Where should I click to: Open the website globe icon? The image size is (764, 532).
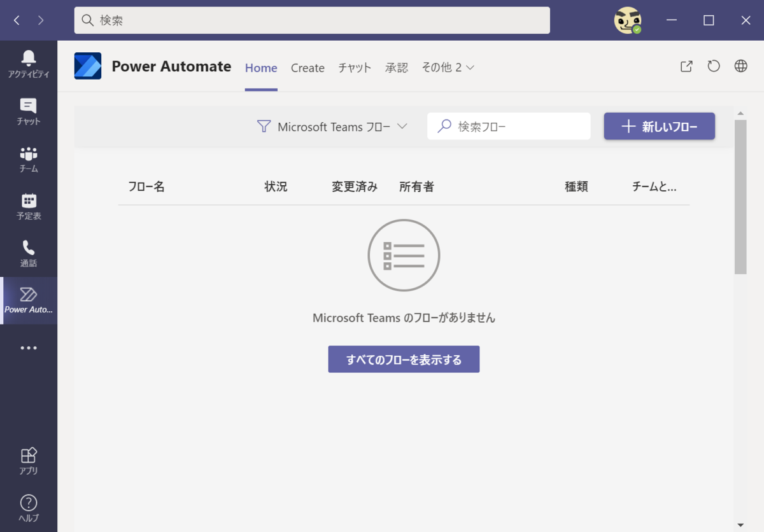coord(741,66)
